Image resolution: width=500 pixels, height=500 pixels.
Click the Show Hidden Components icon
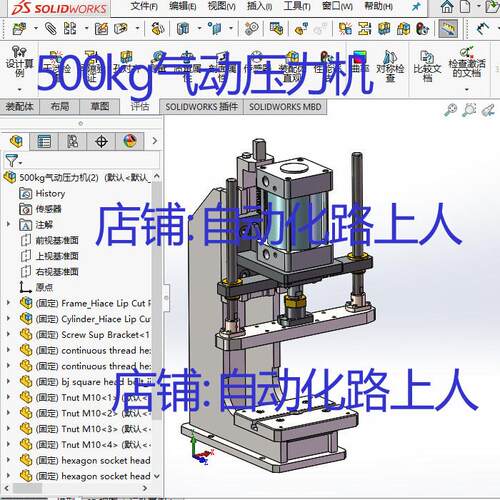(x=157, y=29)
